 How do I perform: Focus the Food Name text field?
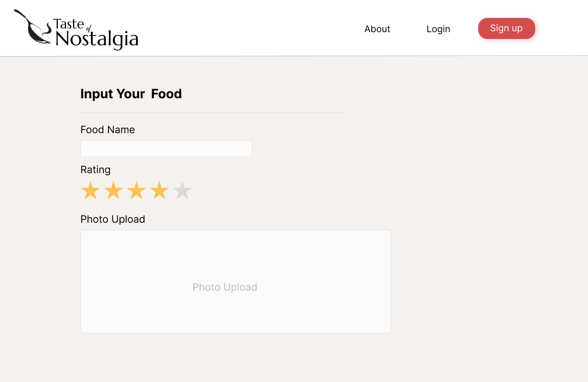166,149
